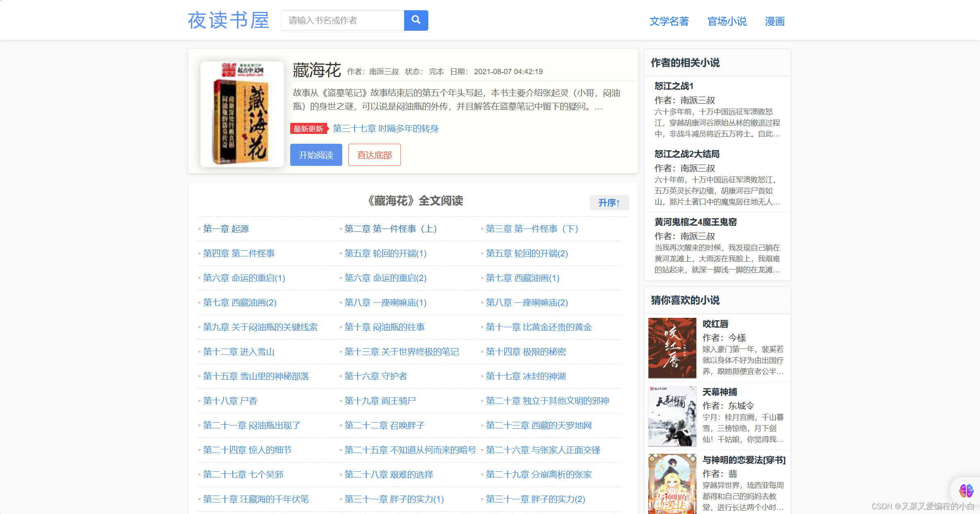
Task: Click the magnifier search button
Action: pos(416,20)
